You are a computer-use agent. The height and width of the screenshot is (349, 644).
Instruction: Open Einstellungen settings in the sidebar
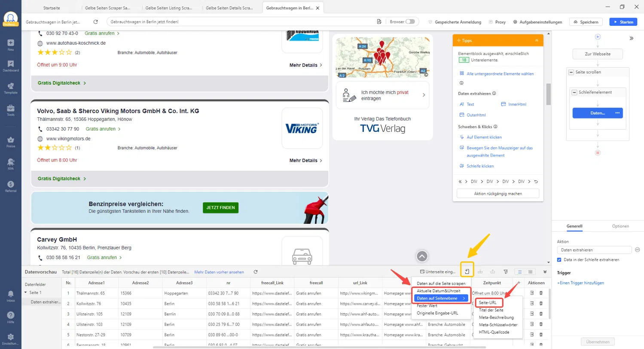[x=10, y=339]
